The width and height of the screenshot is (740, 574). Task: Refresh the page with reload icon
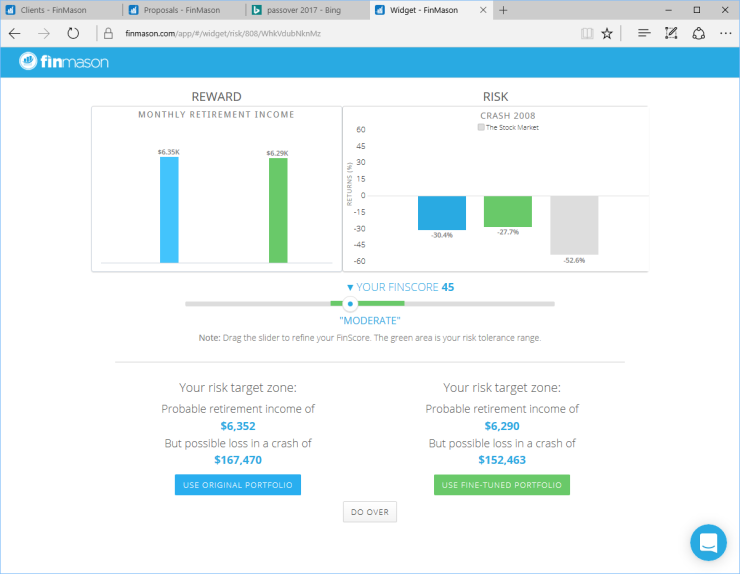pyautogui.click(x=73, y=33)
